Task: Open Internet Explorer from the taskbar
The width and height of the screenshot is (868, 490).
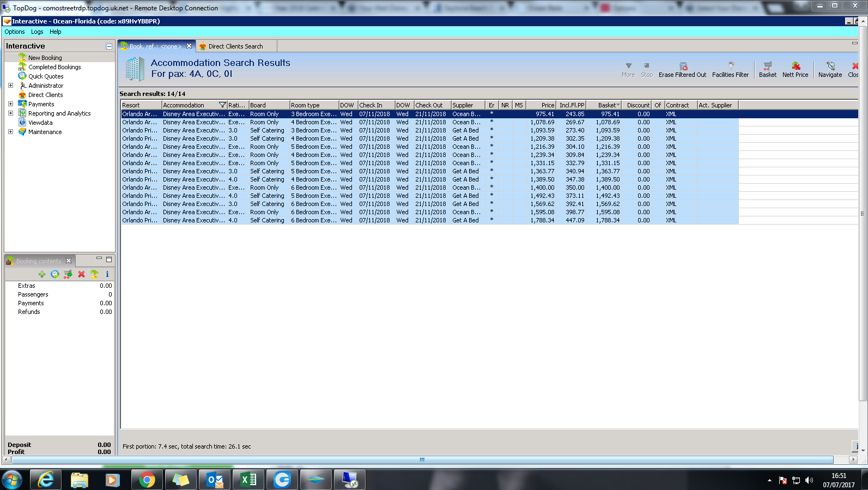Action: click(46, 480)
